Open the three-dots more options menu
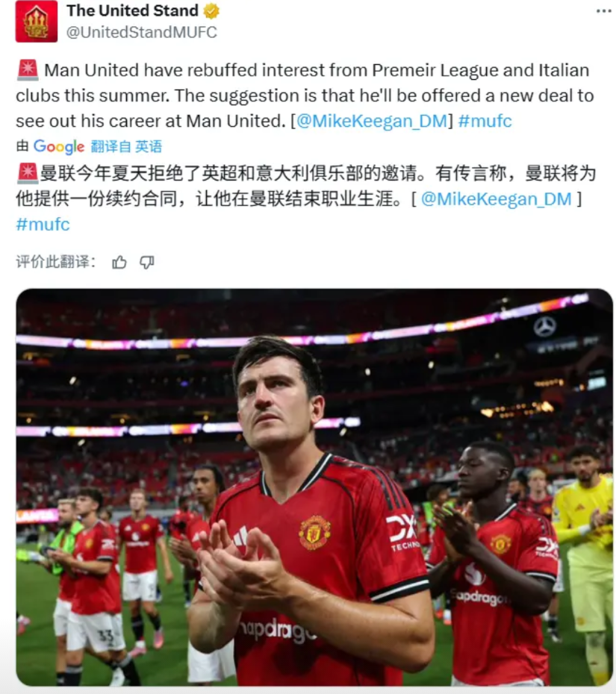This screenshot has height=694, width=616. pos(603,11)
